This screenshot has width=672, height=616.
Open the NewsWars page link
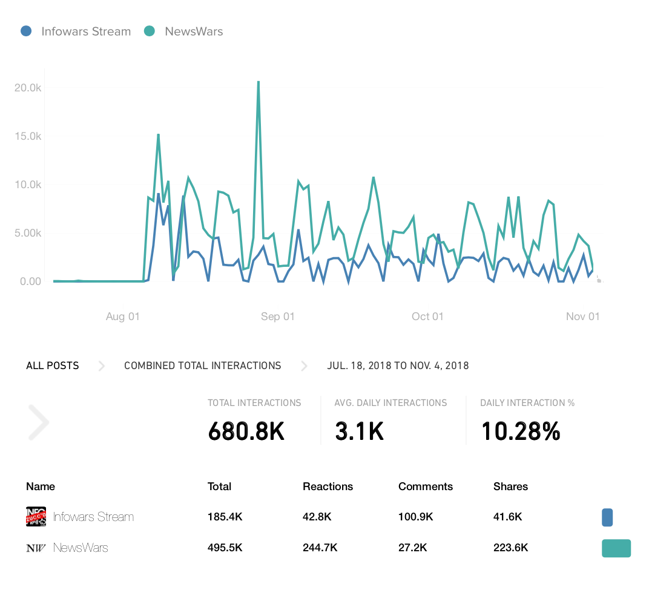point(81,548)
